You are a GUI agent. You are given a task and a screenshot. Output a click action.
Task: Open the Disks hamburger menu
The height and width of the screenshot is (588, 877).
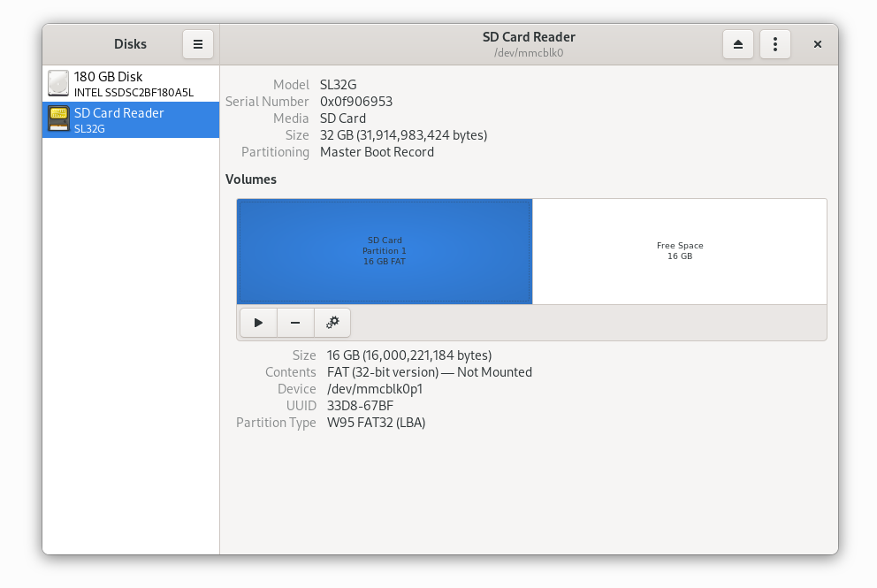198,43
